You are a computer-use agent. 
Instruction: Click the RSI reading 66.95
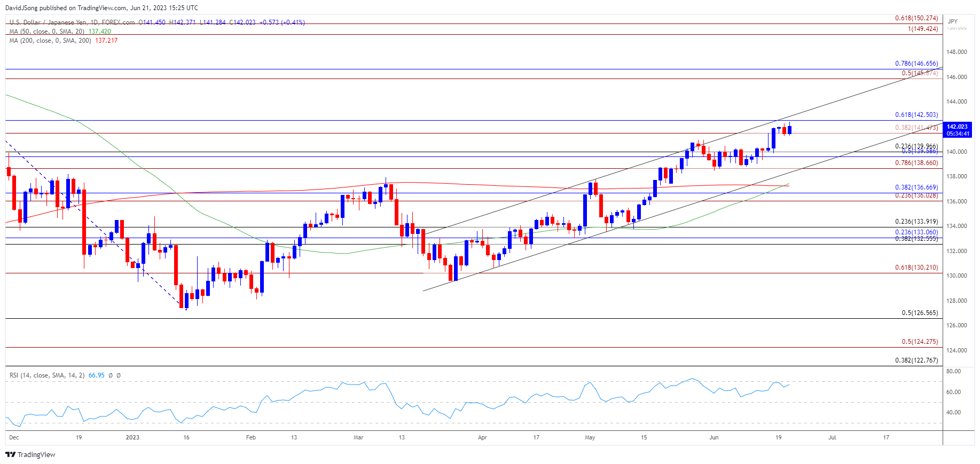point(96,375)
